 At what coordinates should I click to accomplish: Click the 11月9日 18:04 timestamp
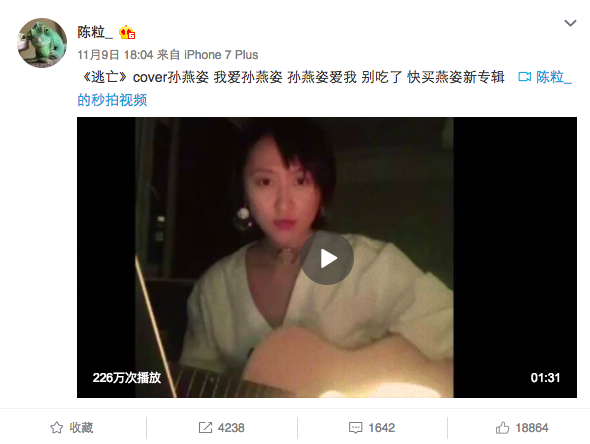115,55
